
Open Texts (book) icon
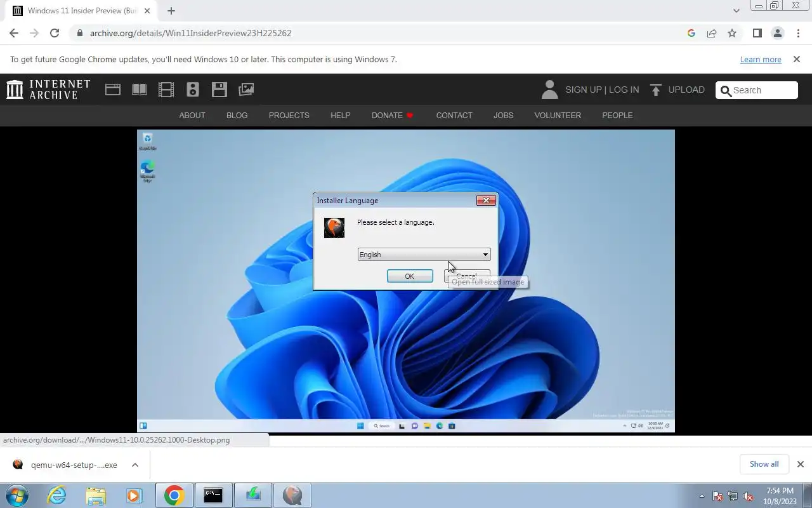(140, 90)
